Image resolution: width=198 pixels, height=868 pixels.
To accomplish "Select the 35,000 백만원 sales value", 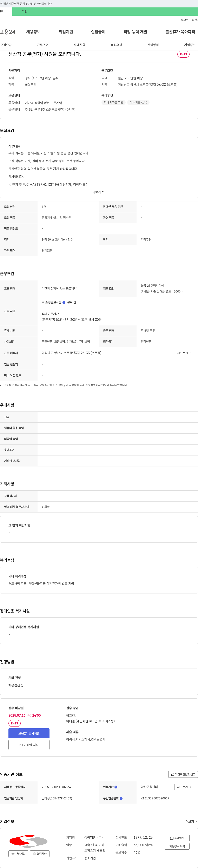I will (144, 845).
